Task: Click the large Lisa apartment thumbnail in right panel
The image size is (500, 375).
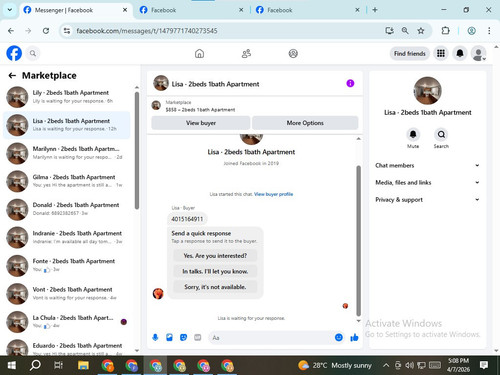Action: tap(427, 90)
